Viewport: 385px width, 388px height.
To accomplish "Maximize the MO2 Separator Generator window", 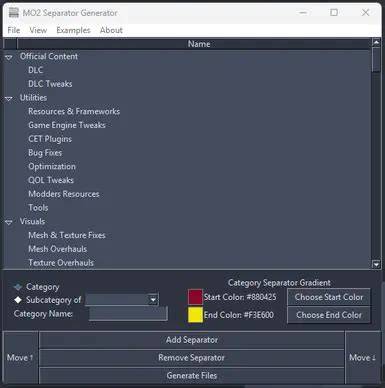I will click(x=334, y=13).
